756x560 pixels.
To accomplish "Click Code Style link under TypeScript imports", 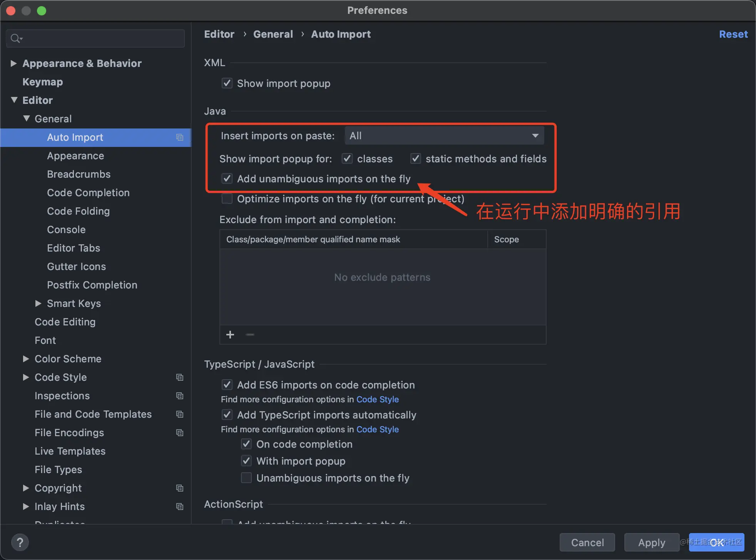I will (x=377, y=429).
